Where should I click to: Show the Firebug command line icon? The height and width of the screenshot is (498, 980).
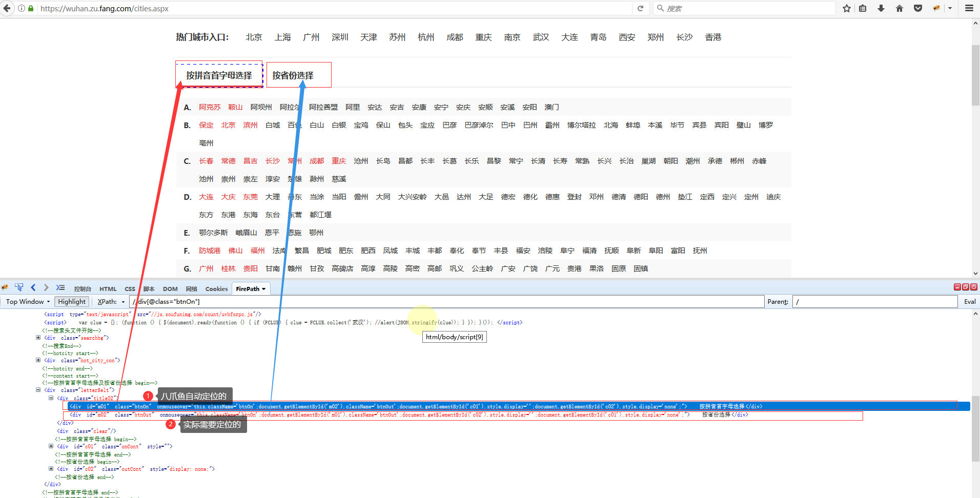click(60, 287)
